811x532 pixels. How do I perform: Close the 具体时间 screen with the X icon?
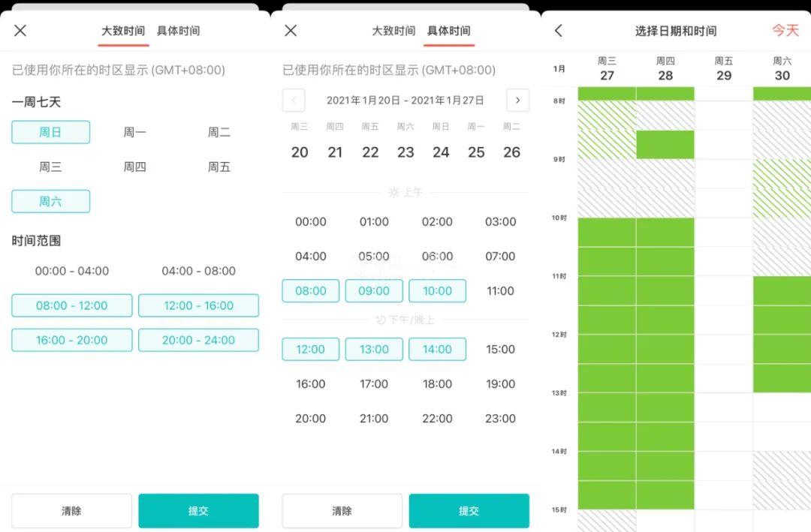click(x=291, y=31)
